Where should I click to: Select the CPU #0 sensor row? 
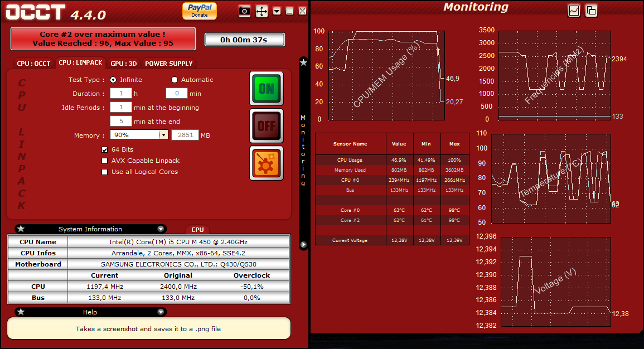pyautogui.click(x=392, y=180)
